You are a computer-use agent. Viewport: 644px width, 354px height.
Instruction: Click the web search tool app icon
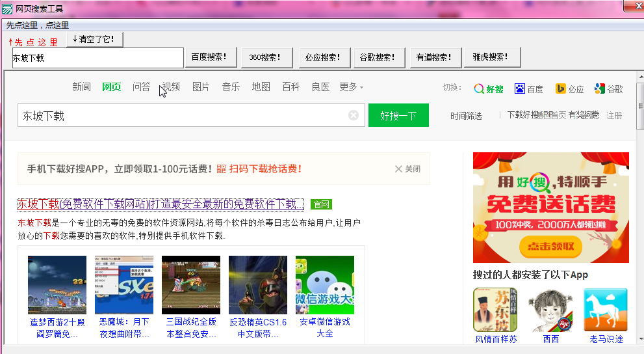(7, 8)
